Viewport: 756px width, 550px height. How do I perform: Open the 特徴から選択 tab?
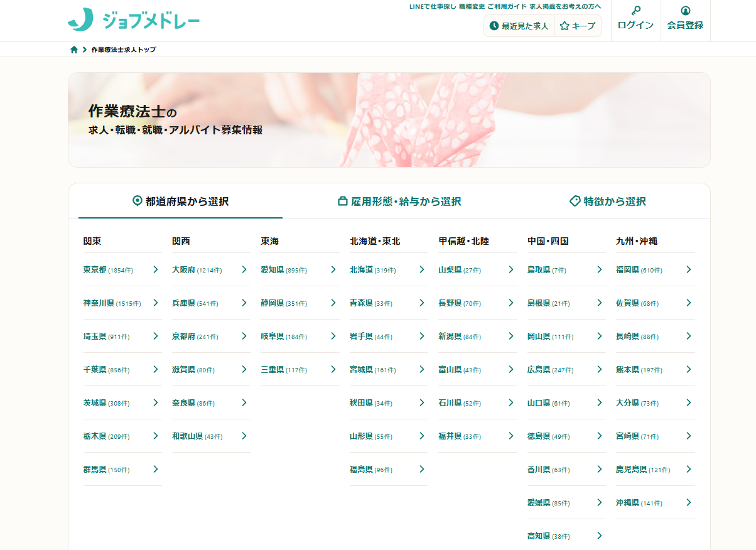(607, 202)
